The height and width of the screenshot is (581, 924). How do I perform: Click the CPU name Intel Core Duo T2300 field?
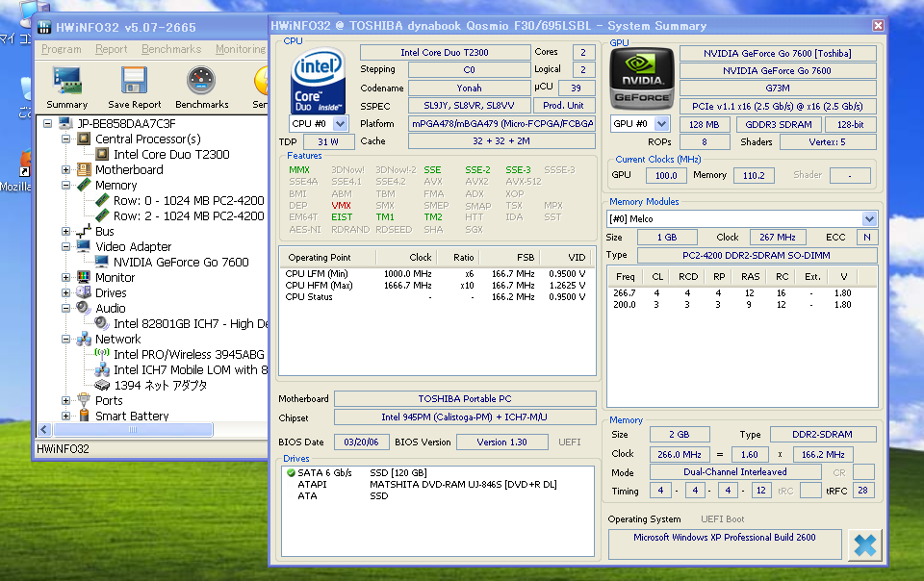click(x=445, y=52)
